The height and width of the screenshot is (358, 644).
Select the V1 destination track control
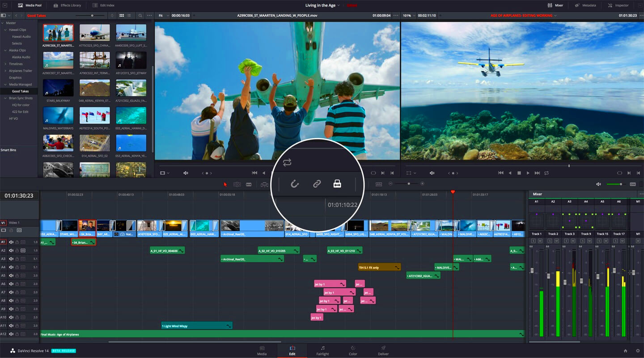coord(3,222)
